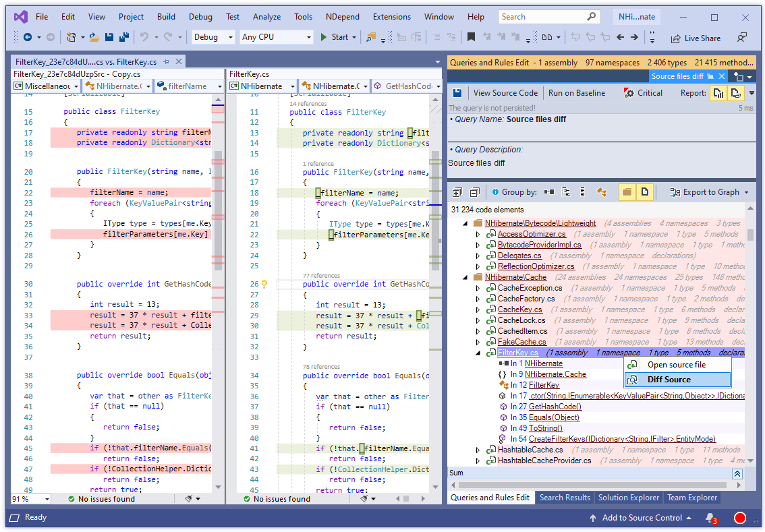This screenshot has width=765, height=532.
Task: Open the NDepend menu
Action: [343, 17]
